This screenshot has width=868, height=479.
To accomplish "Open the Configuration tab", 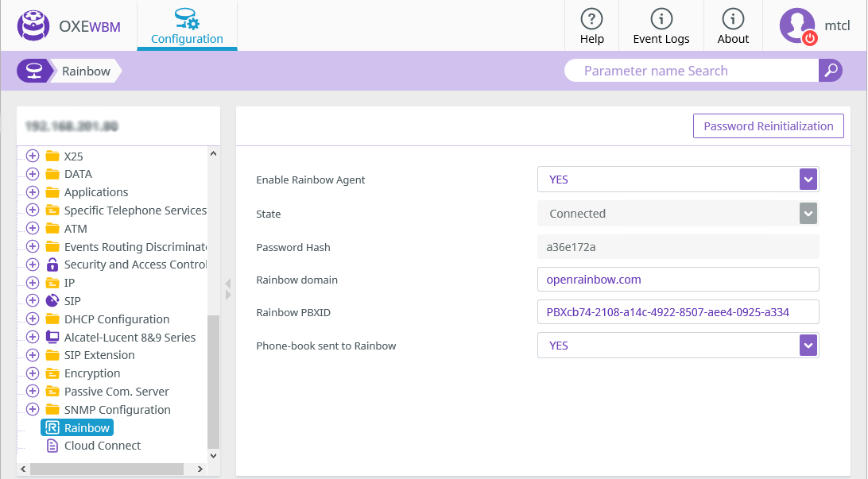I will click(x=187, y=25).
